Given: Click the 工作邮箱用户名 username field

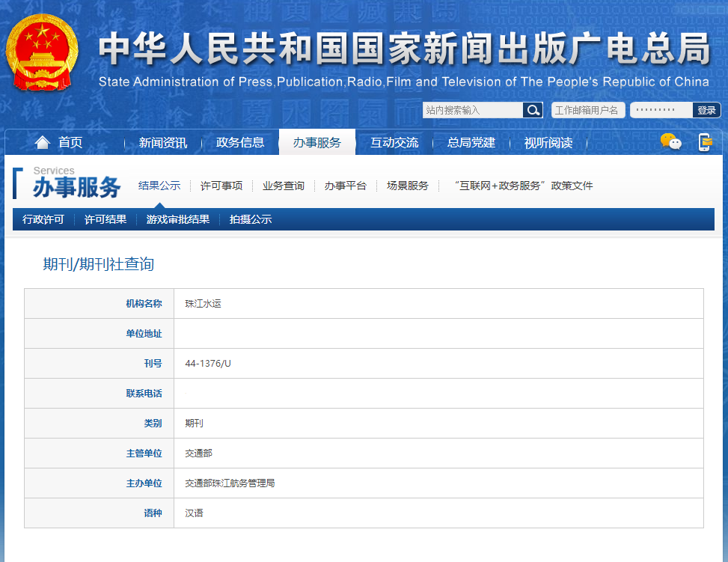Looking at the screenshot, I should [588, 110].
